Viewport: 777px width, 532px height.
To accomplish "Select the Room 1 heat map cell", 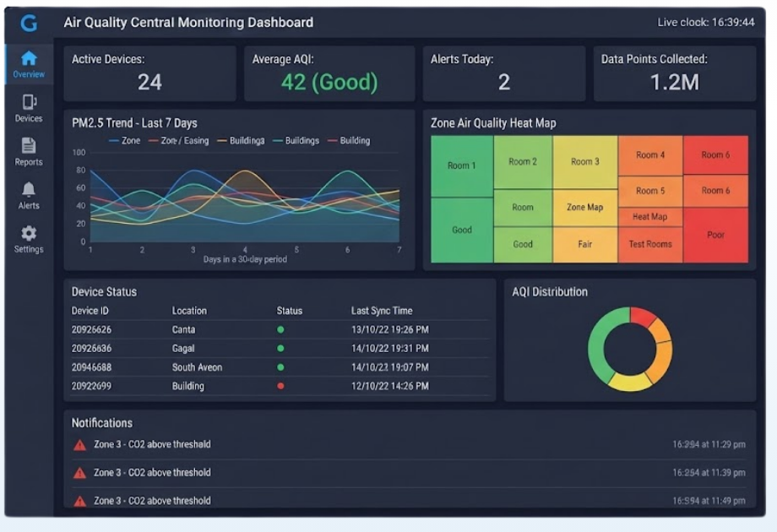I will (x=462, y=166).
